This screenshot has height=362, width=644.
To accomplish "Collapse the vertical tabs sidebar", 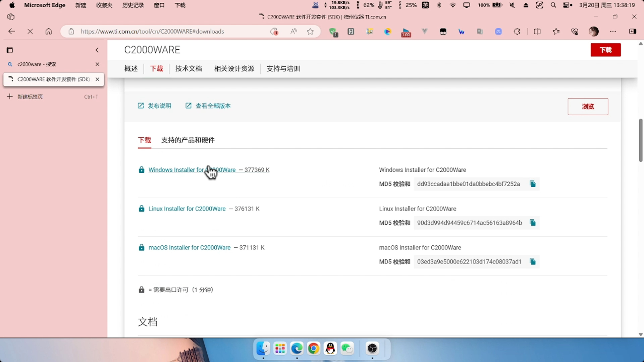I will click(97, 50).
